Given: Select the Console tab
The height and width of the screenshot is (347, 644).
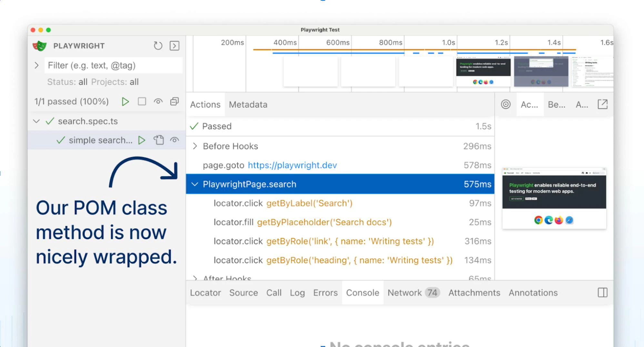Looking at the screenshot, I should 363,293.
